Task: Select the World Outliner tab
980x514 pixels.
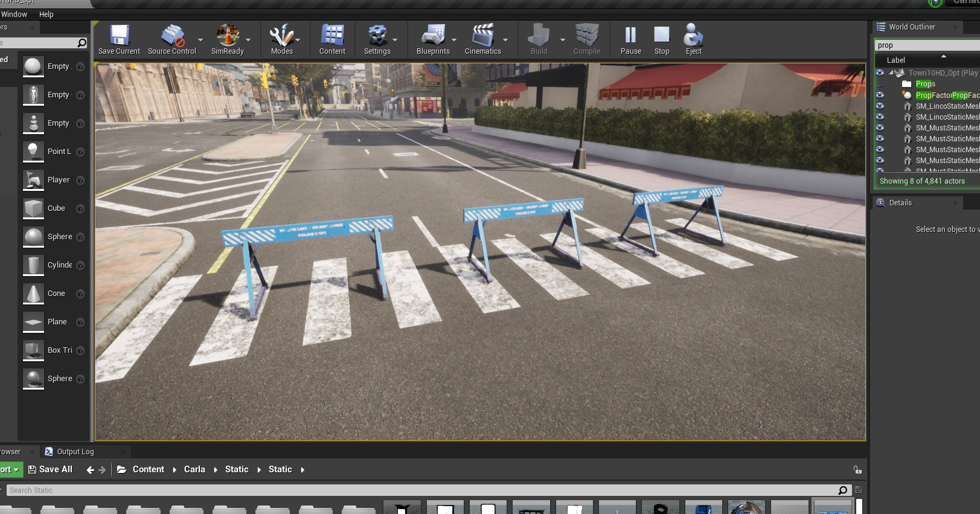Action: [x=912, y=27]
